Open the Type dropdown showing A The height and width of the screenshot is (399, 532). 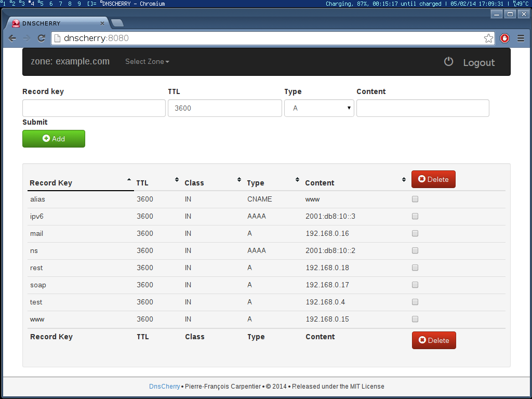click(319, 108)
